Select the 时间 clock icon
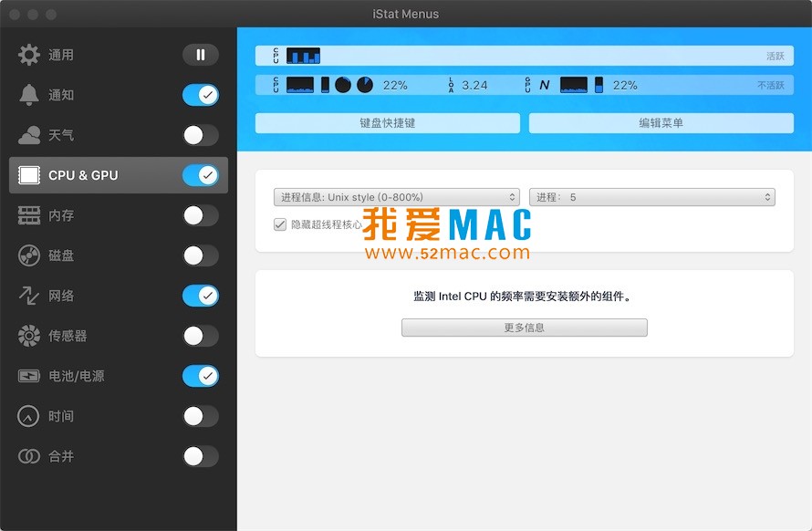The image size is (812, 531). point(28,416)
